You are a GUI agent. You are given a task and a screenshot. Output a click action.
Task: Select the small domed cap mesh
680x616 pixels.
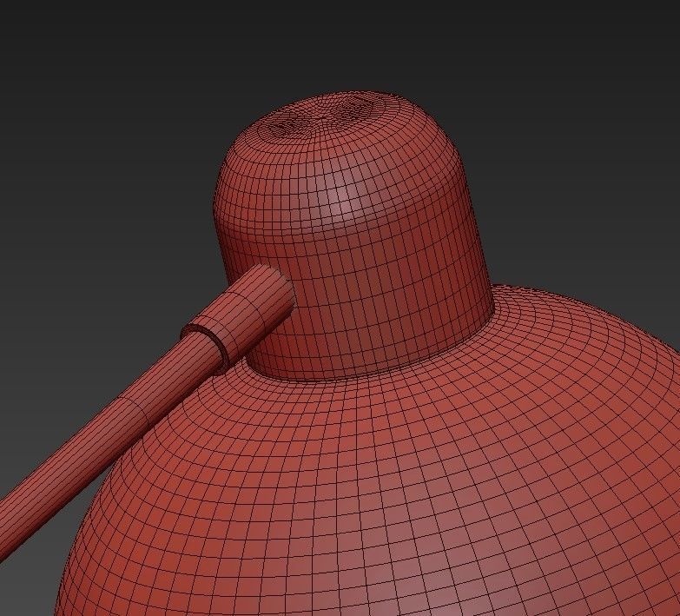coord(353,235)
